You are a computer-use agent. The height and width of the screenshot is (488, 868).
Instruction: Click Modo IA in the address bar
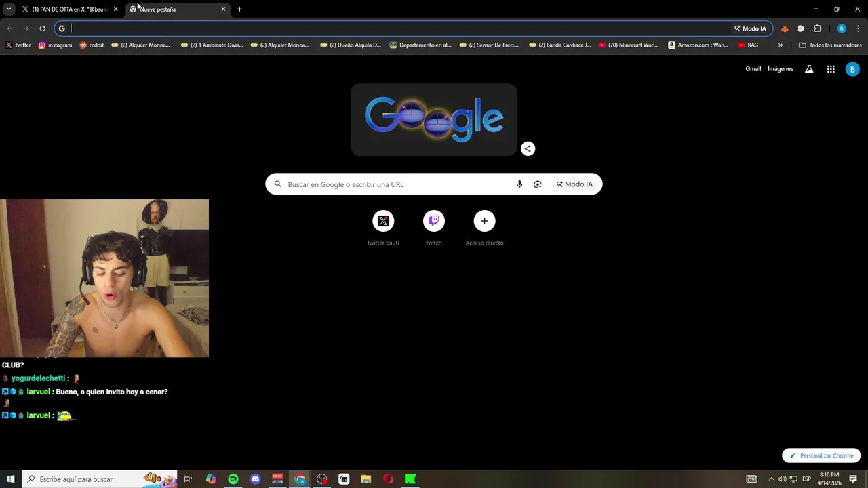tap(750, 28)
